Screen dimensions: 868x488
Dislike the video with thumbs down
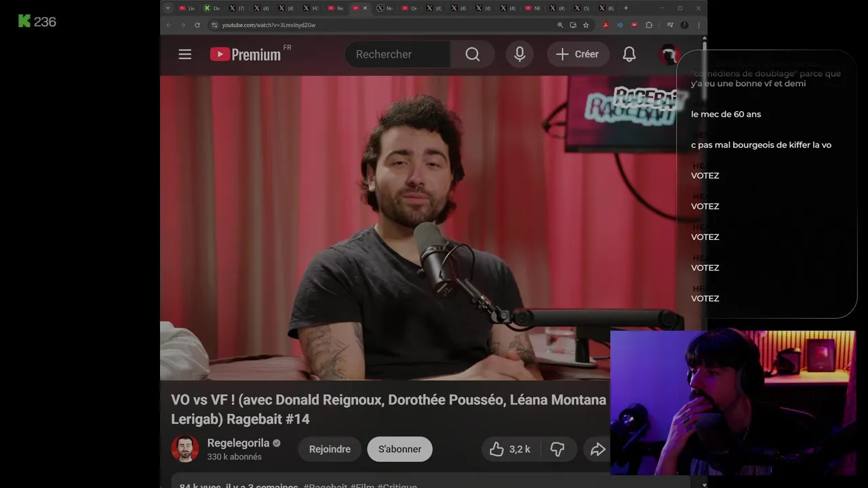click(557, 449)
